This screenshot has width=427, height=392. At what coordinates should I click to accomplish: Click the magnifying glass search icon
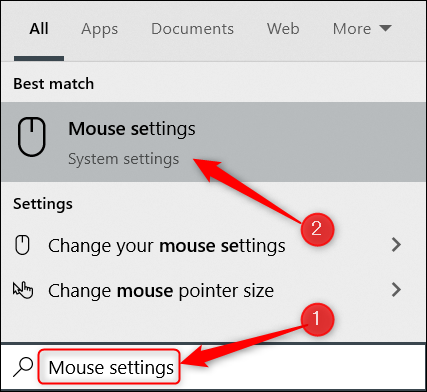[x=23, y=367]
